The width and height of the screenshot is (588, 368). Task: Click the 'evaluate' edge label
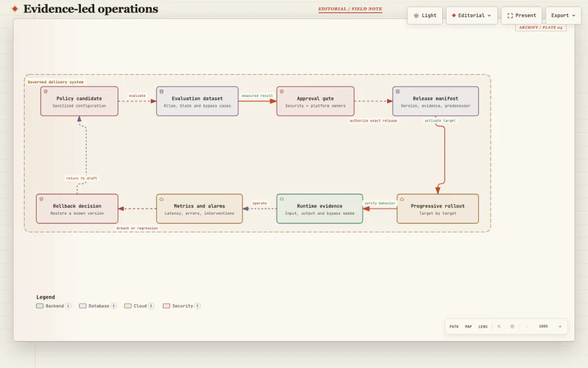tap(137, 96)
